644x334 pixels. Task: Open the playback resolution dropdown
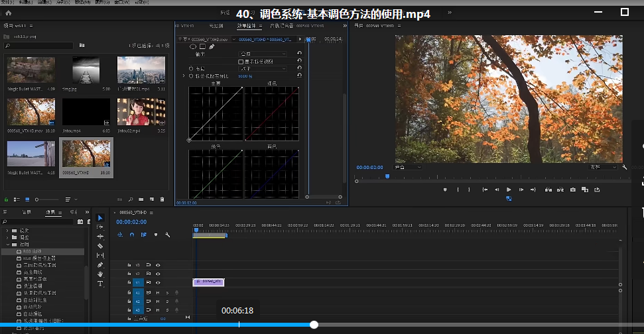pyautogui.click(x=604, y=167)
